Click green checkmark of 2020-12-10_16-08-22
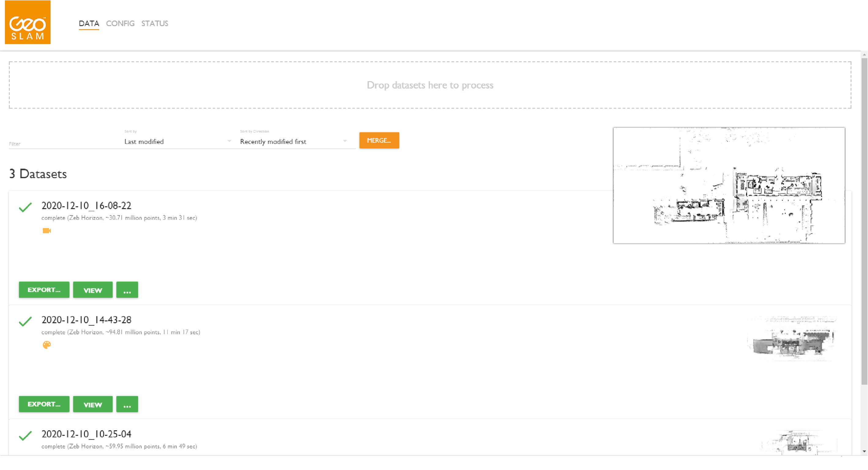 coord(25,207)
